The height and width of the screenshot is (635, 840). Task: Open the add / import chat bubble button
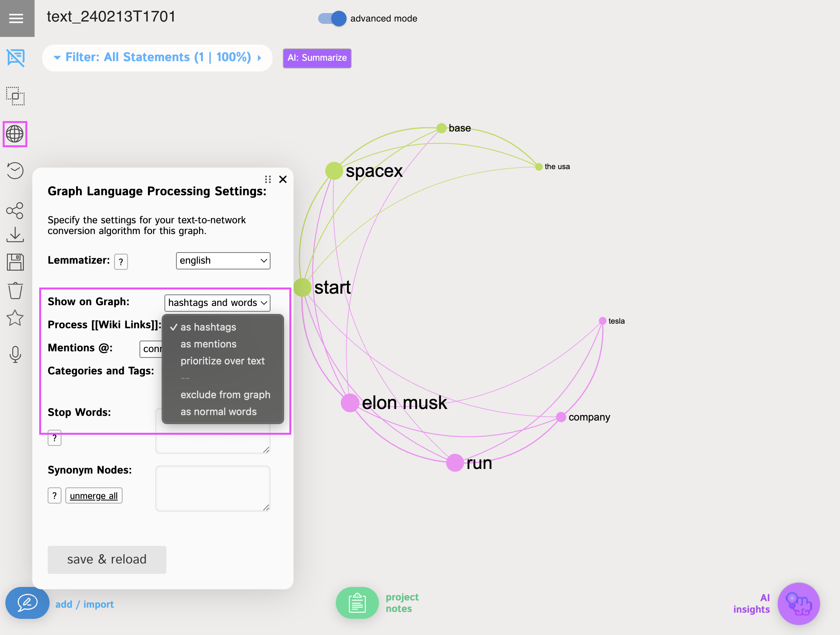[27, 603]
